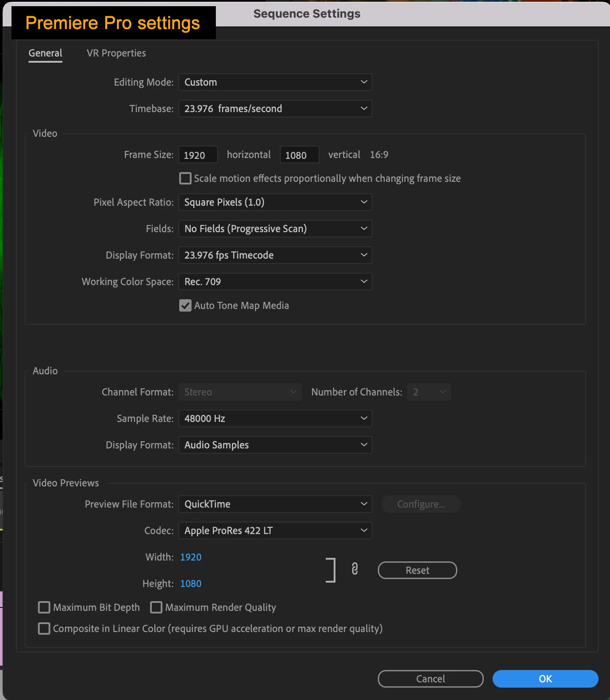Image resolution: width=610 pixels, height=700 pixels.
Task: Enable Maximum Bit Depth checkbox
Action: click(x=44, y=607)
